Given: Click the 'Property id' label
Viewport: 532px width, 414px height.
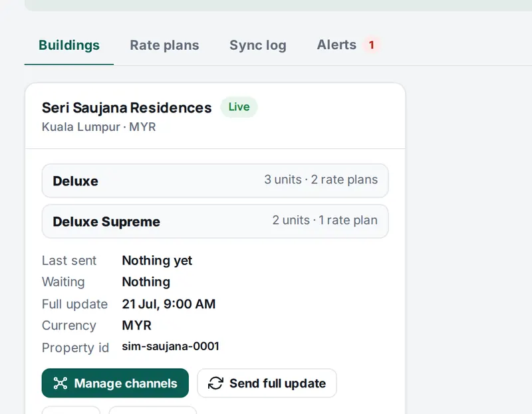Looking at the screenshot, I should [x=75, y=348].
